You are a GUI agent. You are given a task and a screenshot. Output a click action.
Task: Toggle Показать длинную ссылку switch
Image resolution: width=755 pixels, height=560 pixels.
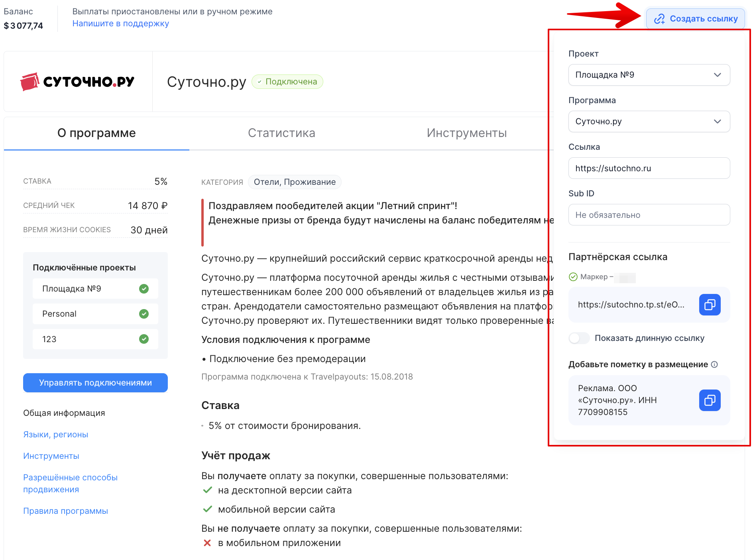click(x=579, y=338)
